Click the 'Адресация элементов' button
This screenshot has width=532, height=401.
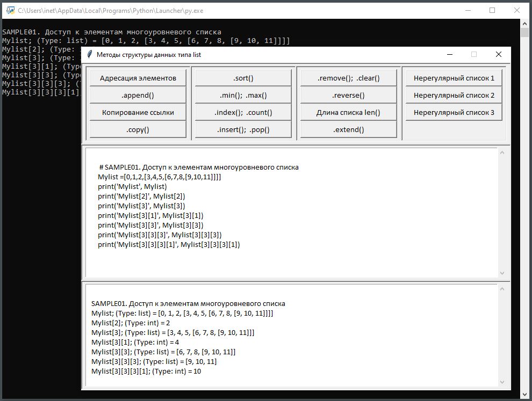pyautogui.click(x=138, y=78)
